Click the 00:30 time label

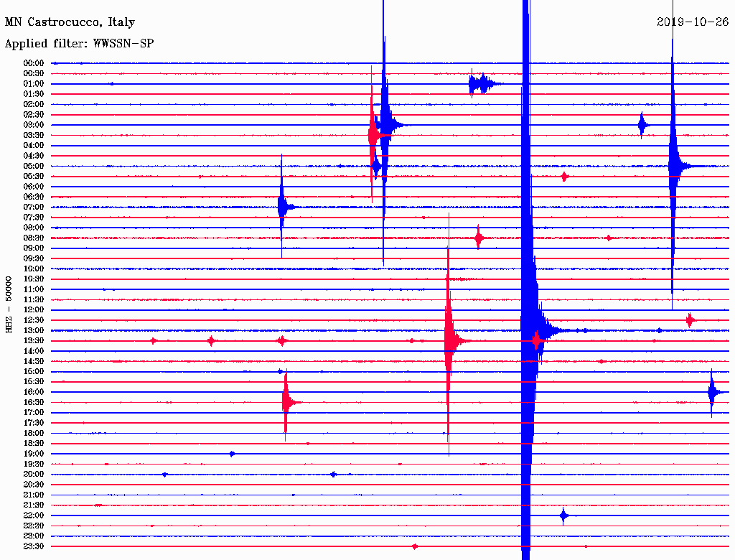tap(34, 73)
